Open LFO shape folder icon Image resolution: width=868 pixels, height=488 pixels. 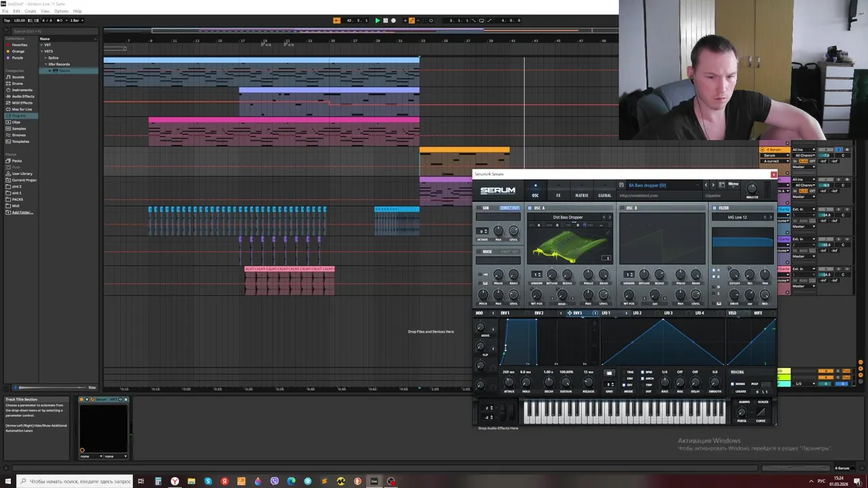tap(608, 373)
